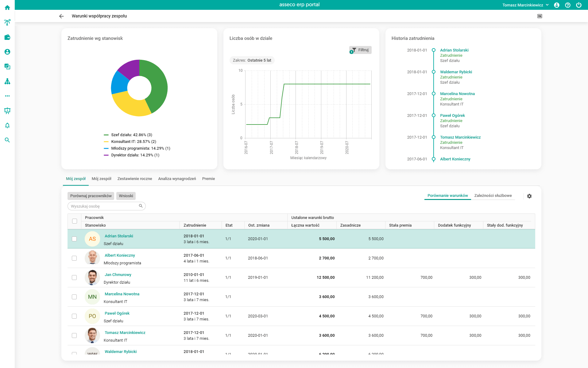Click the back arrow button
The image size is (588, 368).
click(x=61, y=16)
